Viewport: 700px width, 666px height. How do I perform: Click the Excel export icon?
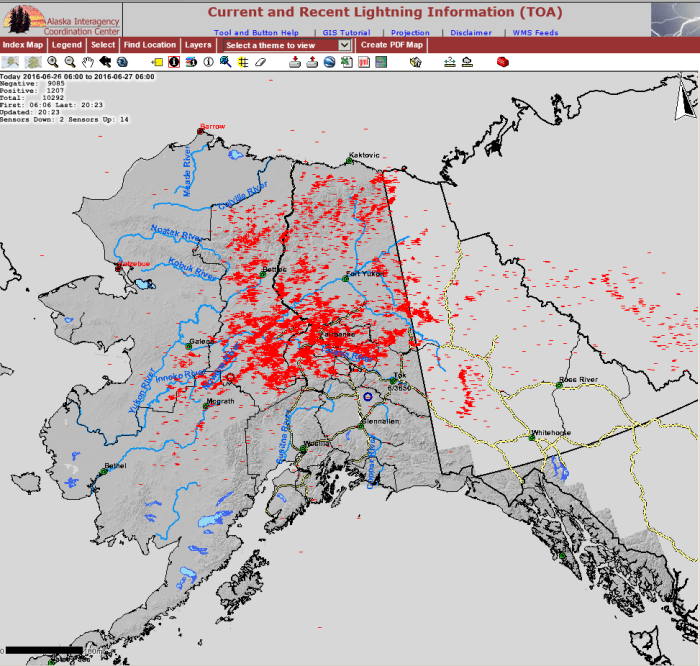click(x=347, y=62)
